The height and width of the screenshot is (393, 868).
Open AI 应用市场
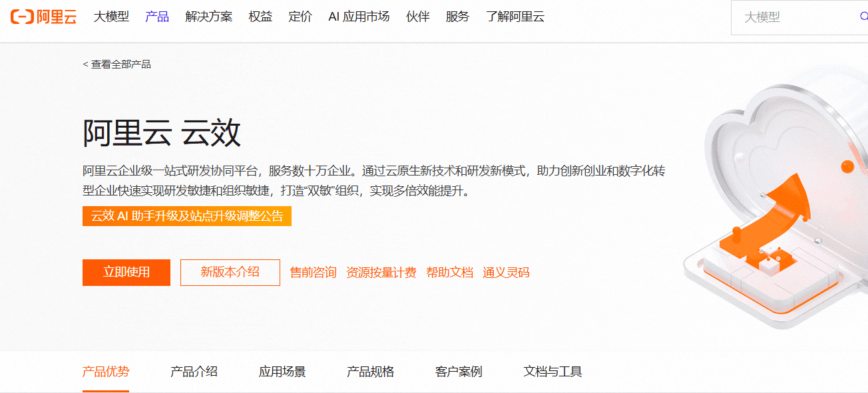pos(359,17)
